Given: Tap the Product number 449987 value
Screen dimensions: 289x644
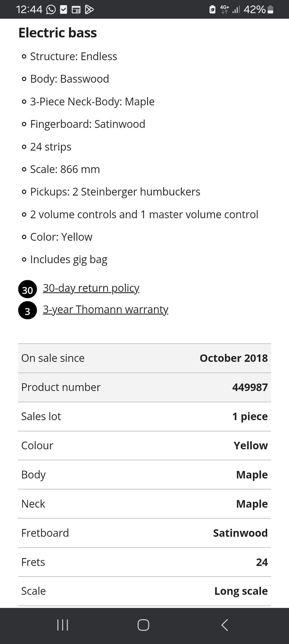Looking at the screenshot, I should pyautogui.click(x=250, y=387).
